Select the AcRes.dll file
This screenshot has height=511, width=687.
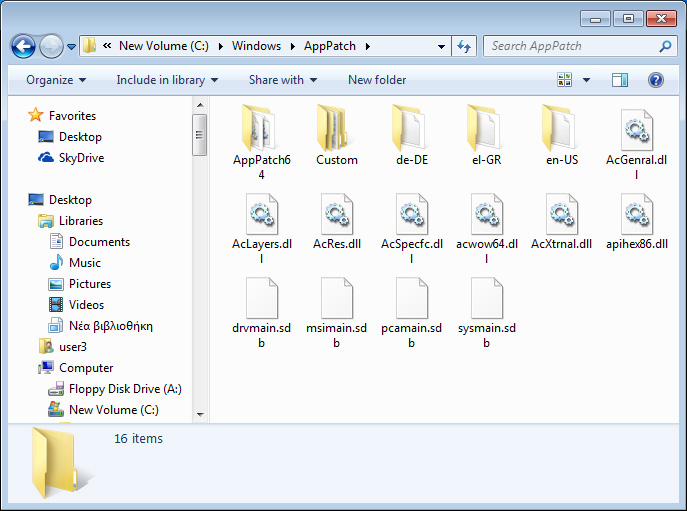(336, 221)
